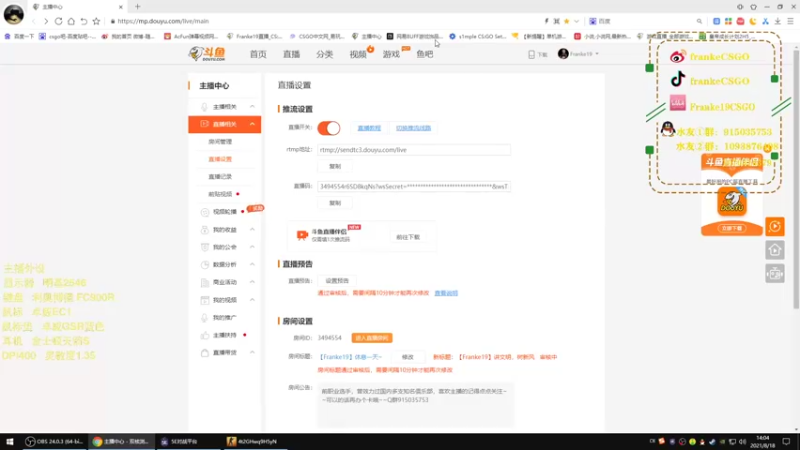Copy the rtmp address with 复制 button
The image size is (800, 450).
point(335,166)
